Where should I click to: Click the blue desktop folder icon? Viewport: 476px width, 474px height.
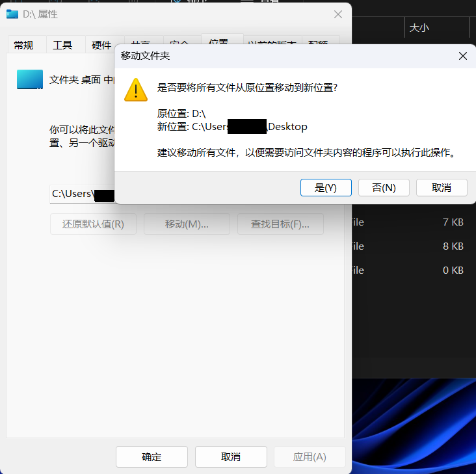30,79
